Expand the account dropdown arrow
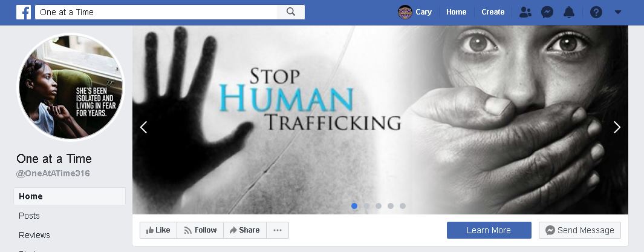644x252 pixels. point(618,12)
